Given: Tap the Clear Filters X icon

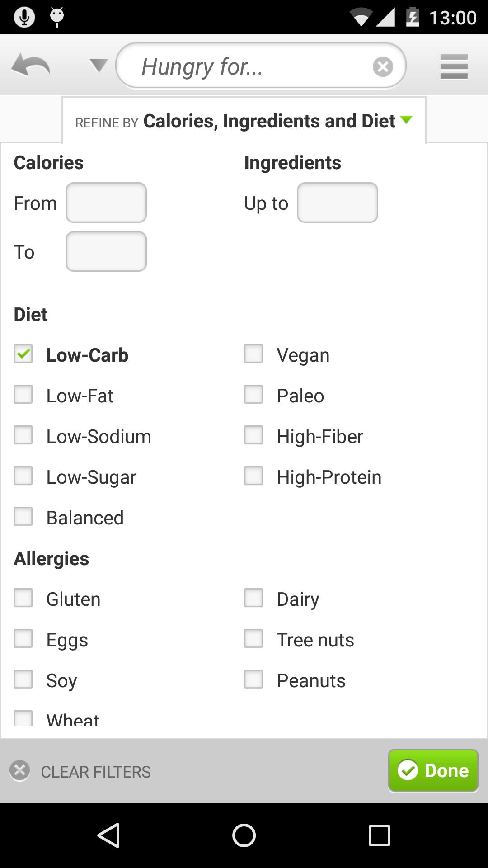Looking at the screenshot, I should (x=20, y=771).
